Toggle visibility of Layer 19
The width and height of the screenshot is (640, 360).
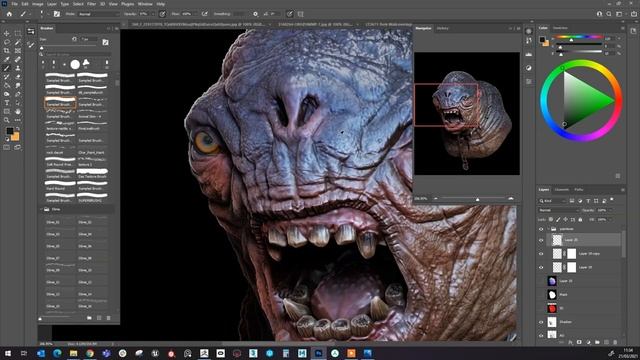541,267
